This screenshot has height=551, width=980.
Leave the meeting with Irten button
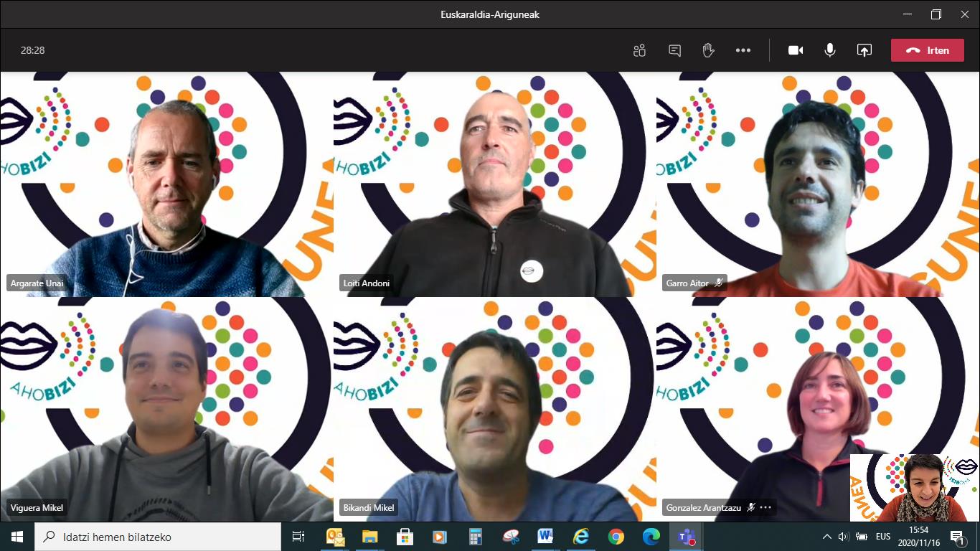pos(928,50)
